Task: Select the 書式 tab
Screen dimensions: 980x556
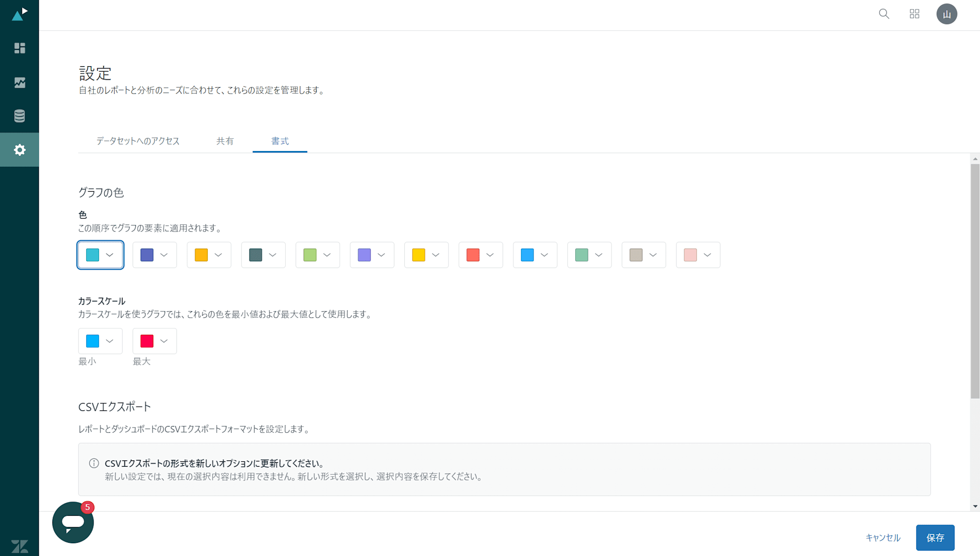Action: pyautogui.click(x=280, y=141)
